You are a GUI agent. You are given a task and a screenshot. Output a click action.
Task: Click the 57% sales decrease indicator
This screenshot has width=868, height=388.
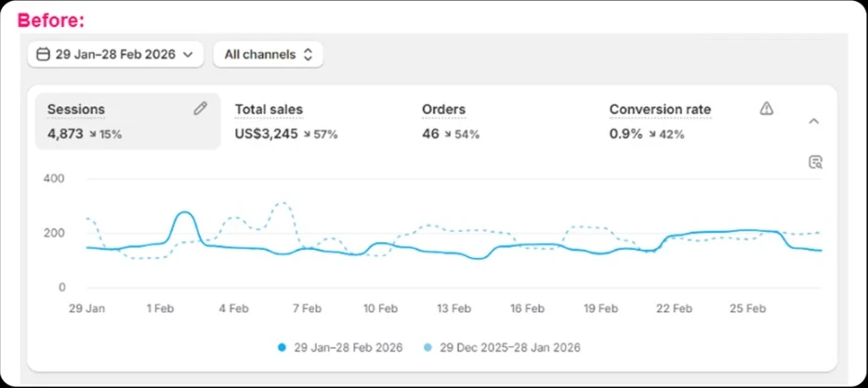pos(320,134)
